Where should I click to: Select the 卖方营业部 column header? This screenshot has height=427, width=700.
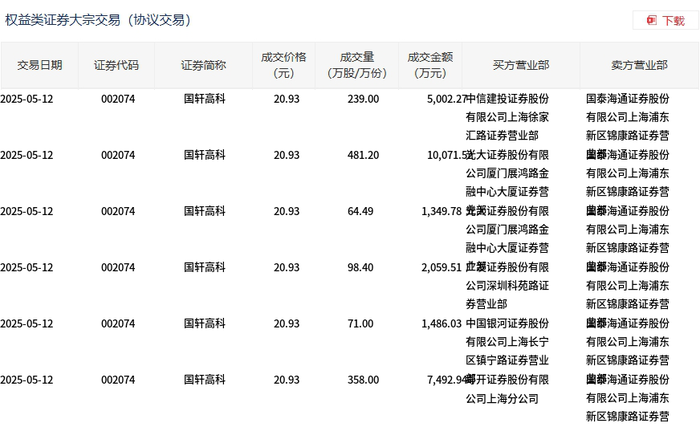[639, 65]
